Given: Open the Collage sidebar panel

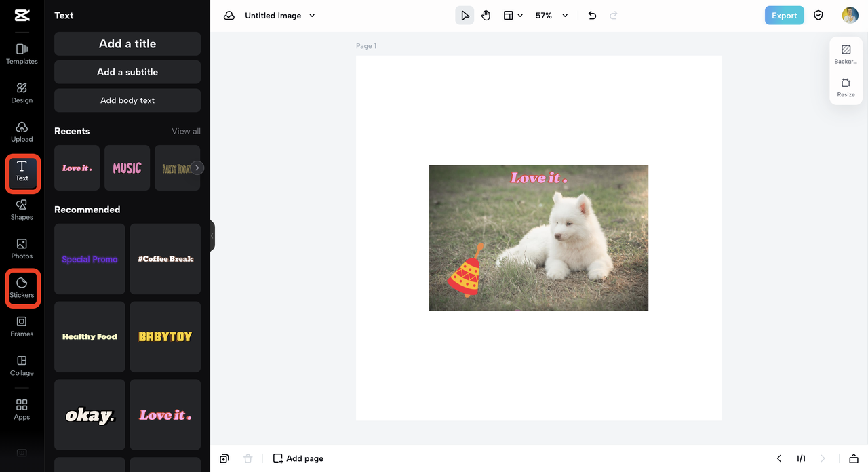Looking at the screenshot, I should tap(22, 366).
